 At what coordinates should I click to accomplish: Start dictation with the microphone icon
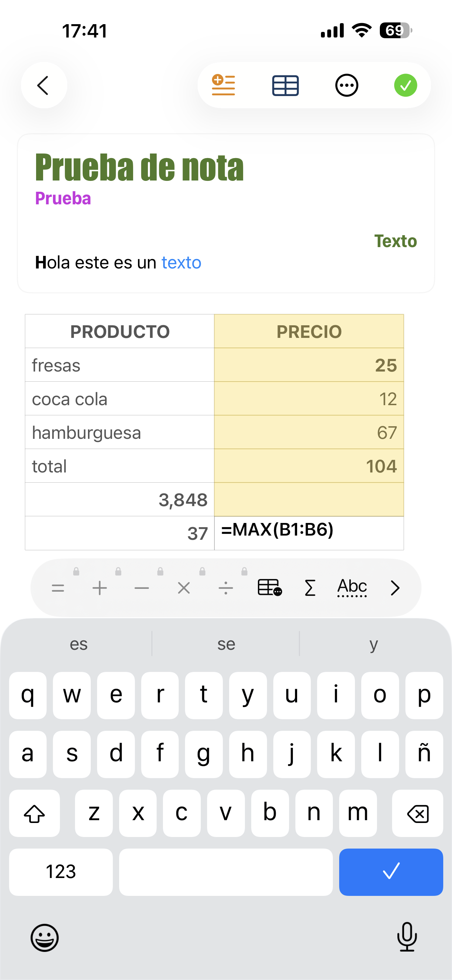407,937
